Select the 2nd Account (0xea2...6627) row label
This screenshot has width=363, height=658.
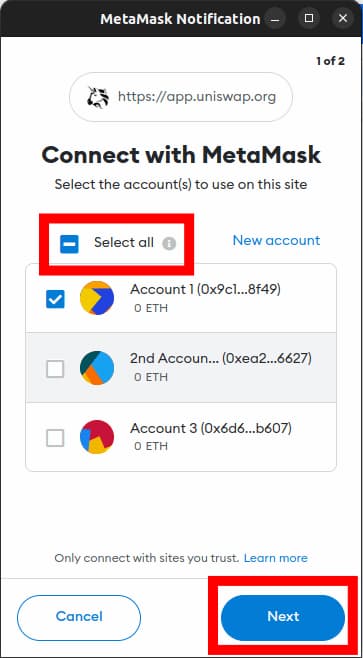click(221, 359)
